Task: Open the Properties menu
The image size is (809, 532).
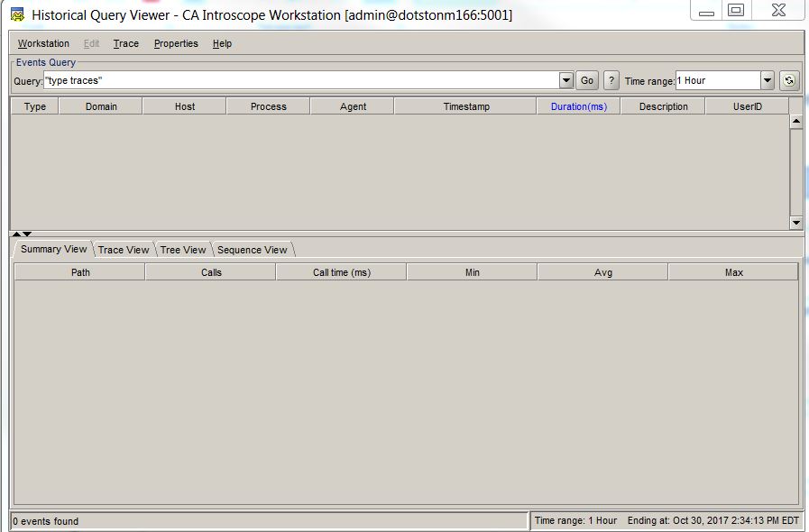Action: 176,44
